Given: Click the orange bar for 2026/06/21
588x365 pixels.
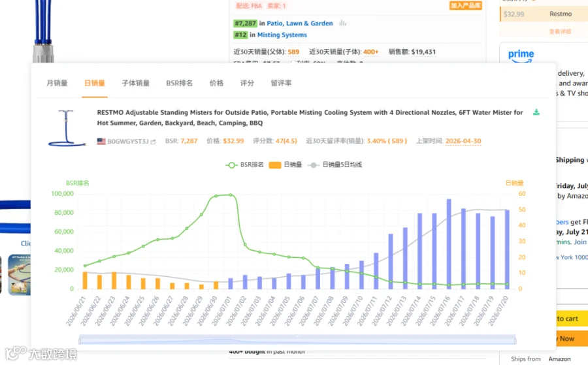Looking at the screenshot, I should tap(85, 280).
